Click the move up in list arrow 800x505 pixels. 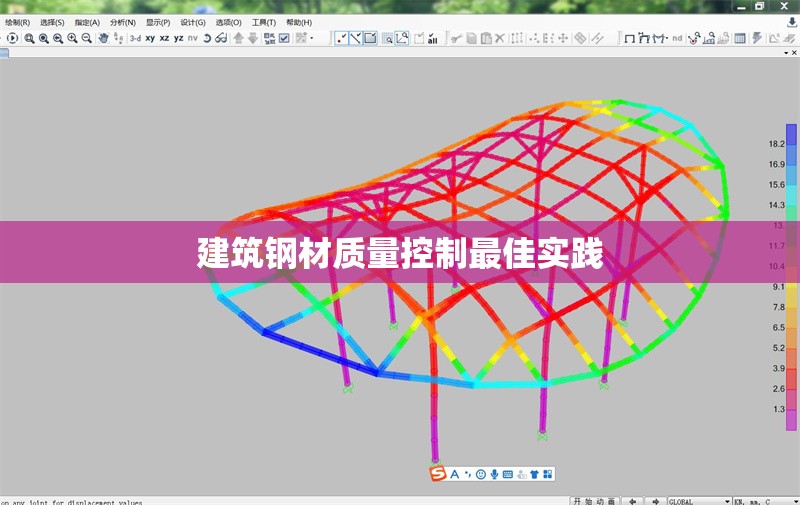[x=238, y=38]
